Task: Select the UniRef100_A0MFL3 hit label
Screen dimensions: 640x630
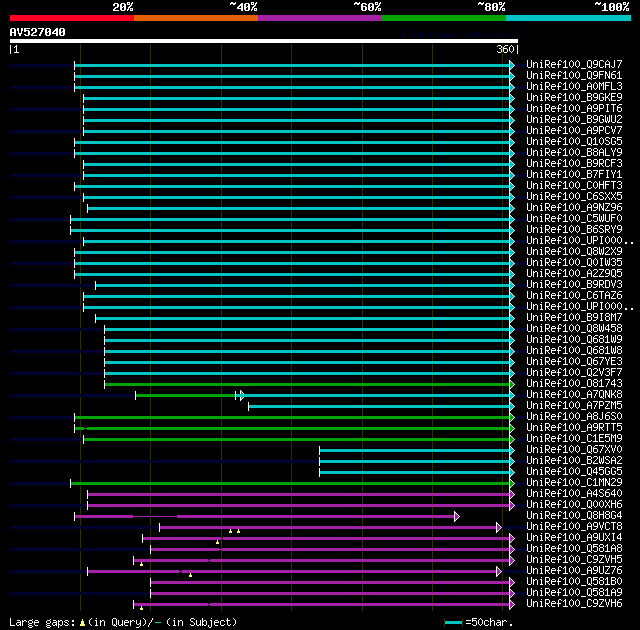Action: (x=574, y=87)
